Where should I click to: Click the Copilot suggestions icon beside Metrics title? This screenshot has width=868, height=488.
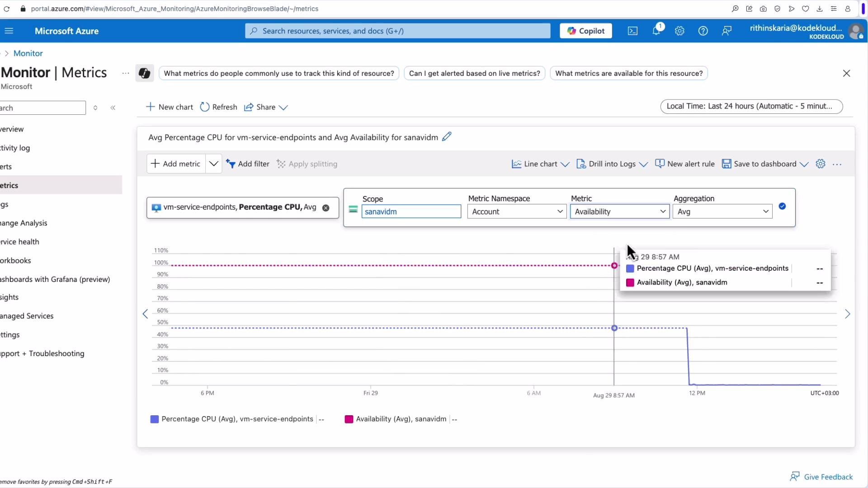point(145,73)
